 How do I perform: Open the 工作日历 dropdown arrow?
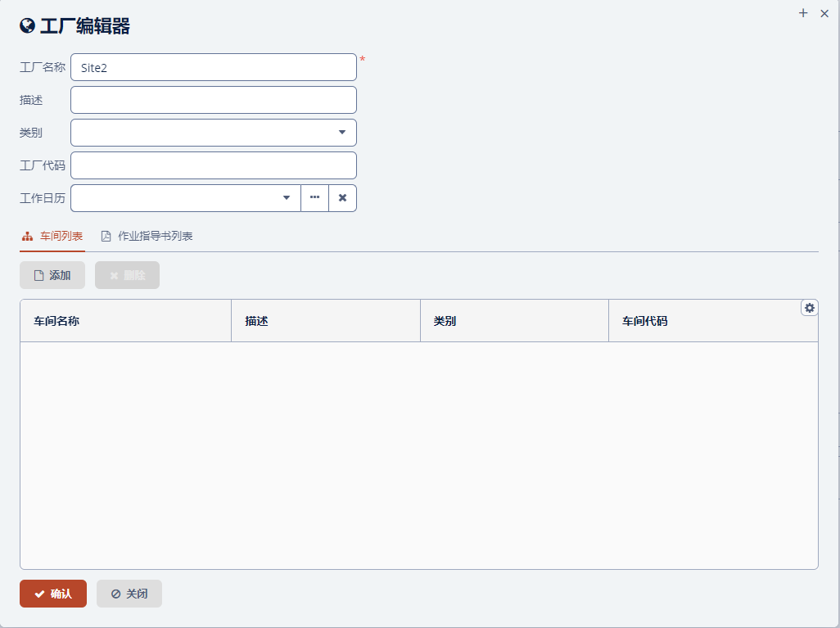286,198
